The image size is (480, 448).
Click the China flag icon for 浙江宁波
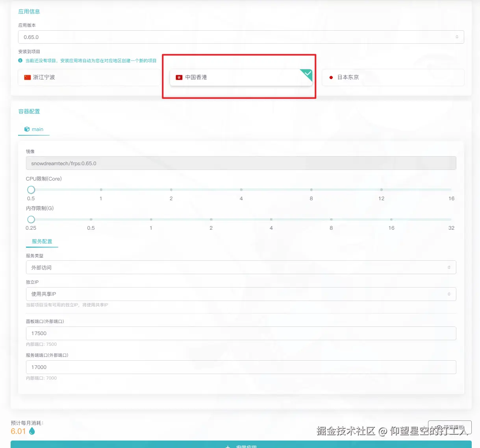coord(27,77)
